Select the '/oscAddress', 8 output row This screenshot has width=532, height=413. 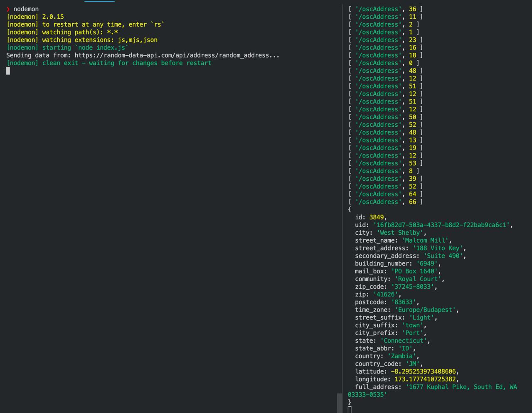click(x=384, y=171)
